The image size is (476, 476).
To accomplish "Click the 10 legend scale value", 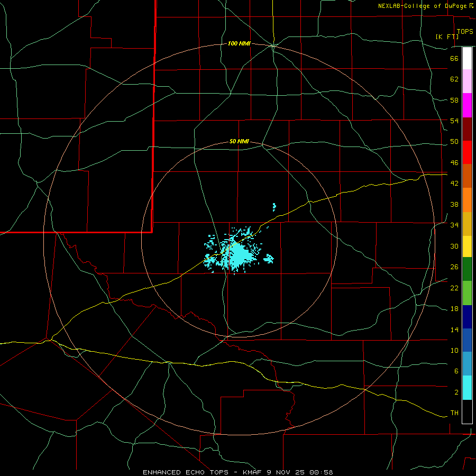I will 454,350.
